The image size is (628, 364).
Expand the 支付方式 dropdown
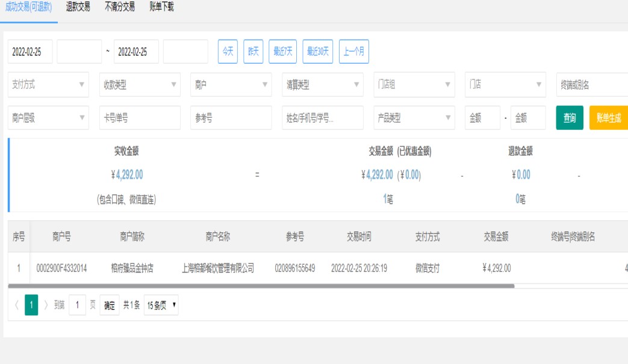48,85
